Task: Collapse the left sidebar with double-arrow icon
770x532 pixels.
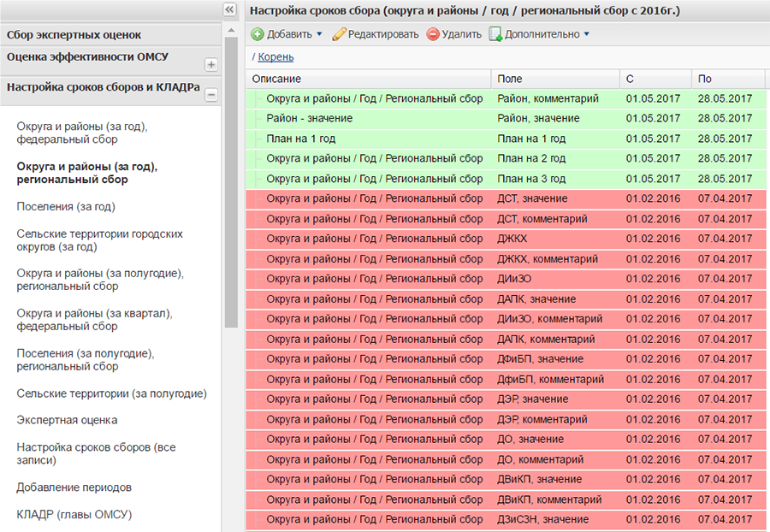Action: (229, 9)
